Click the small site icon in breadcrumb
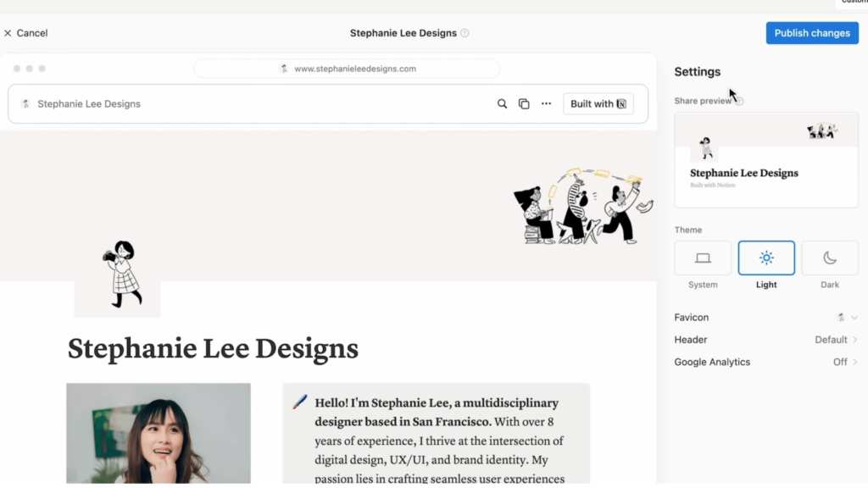Viewport: 868px width, 488px height. [x=25, y=104]
